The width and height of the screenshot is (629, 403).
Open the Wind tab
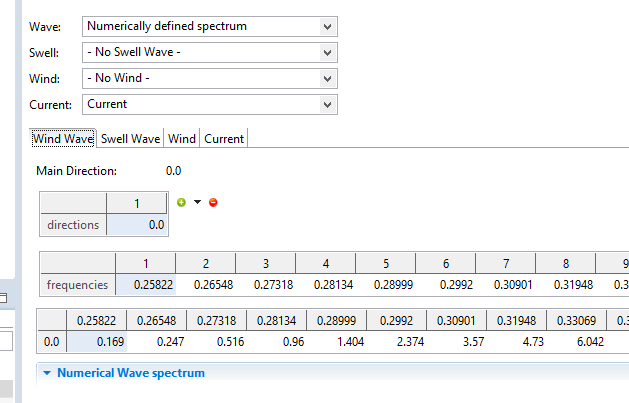click(x=182, y=139)
